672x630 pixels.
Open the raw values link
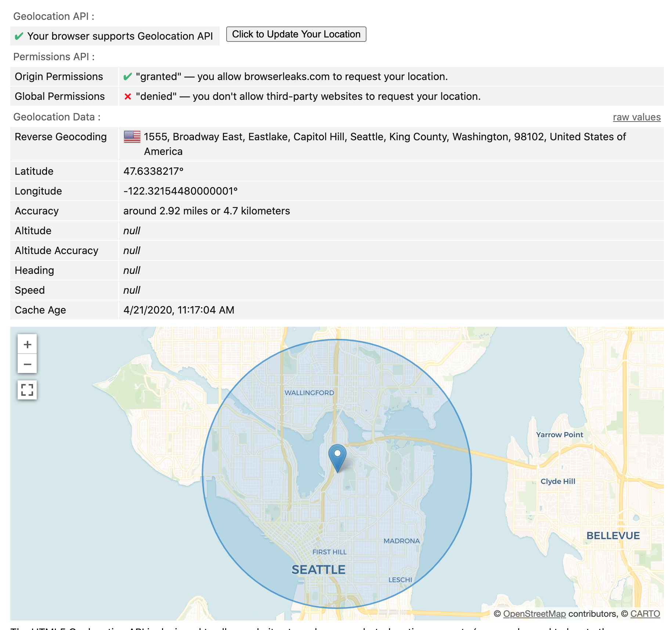(636, 117)
